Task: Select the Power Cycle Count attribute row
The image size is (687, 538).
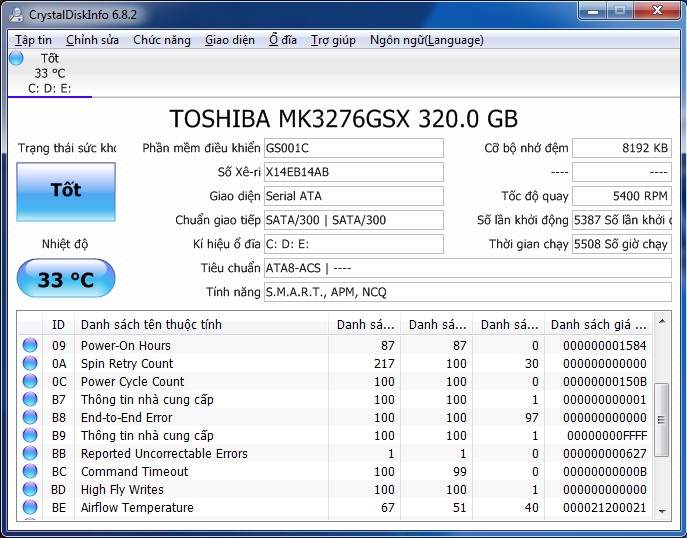Action: click(x=335, y=381)
